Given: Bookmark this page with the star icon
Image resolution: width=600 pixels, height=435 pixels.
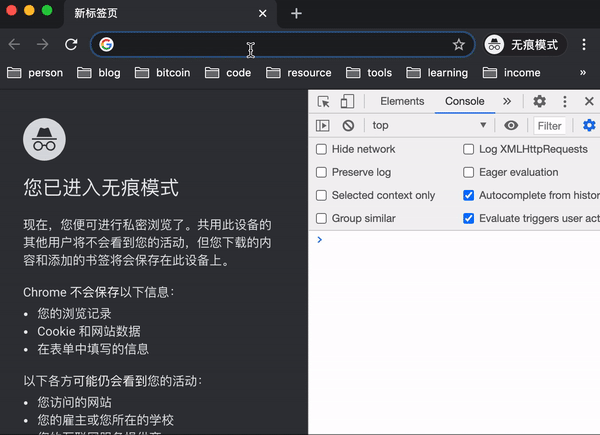Looking at the screenshot, I should click(x=458, y=45).
